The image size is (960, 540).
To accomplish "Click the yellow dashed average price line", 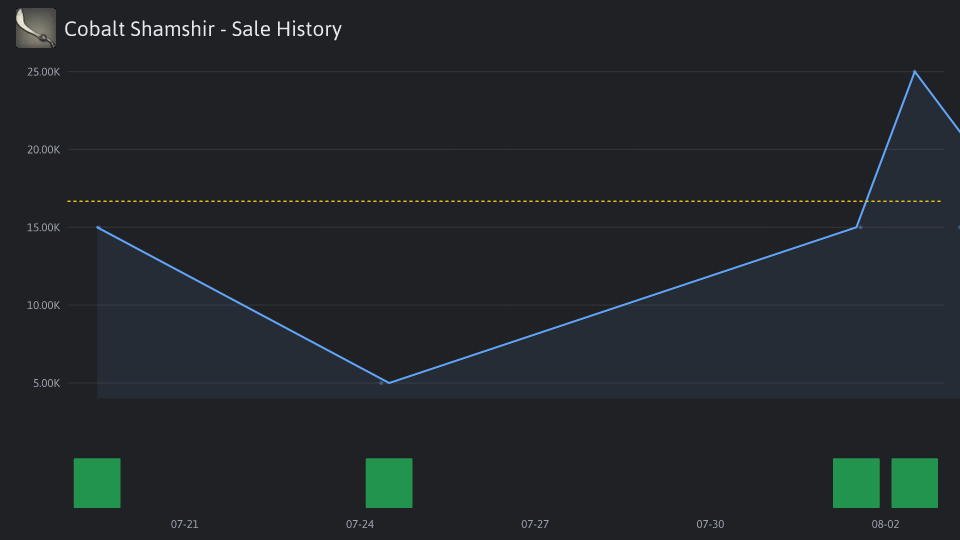I will coord(504,201).
